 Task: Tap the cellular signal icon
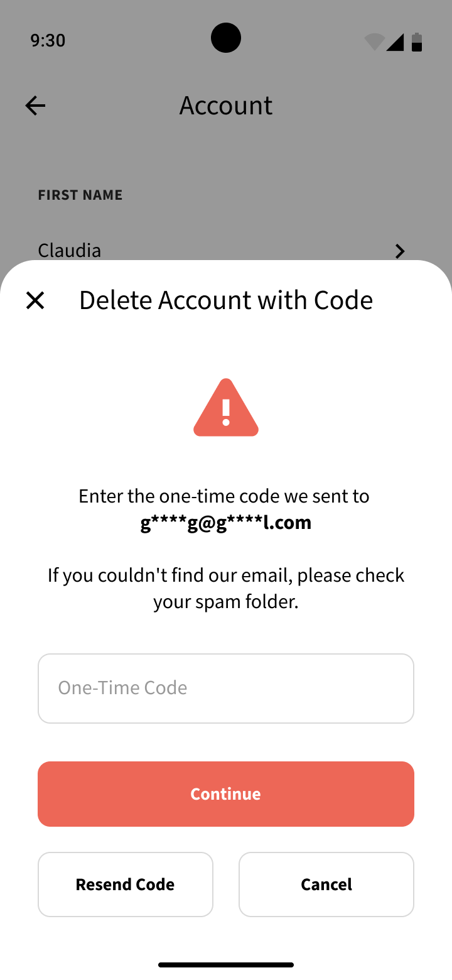coord(395,41)
